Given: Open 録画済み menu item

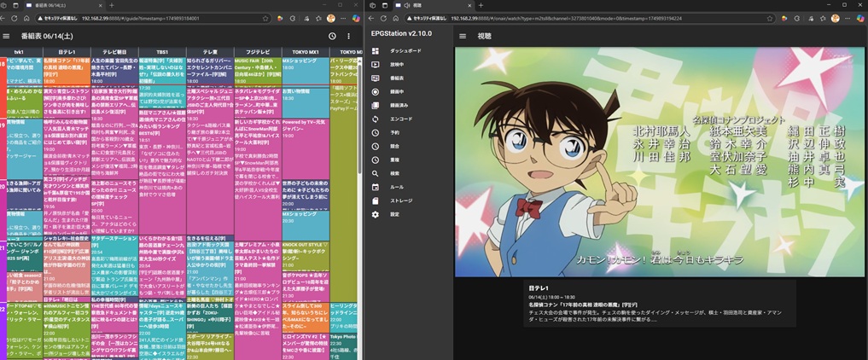Looking at the screenshot, I should (399, 105).
